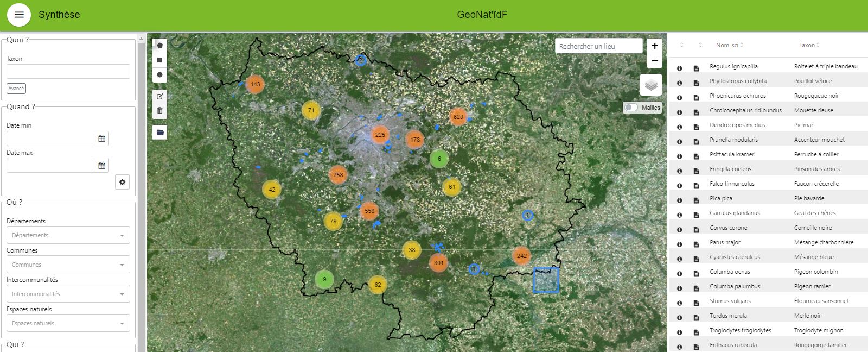
Task: Open the Espaces naturels dropdown
Action: point(68,323)
